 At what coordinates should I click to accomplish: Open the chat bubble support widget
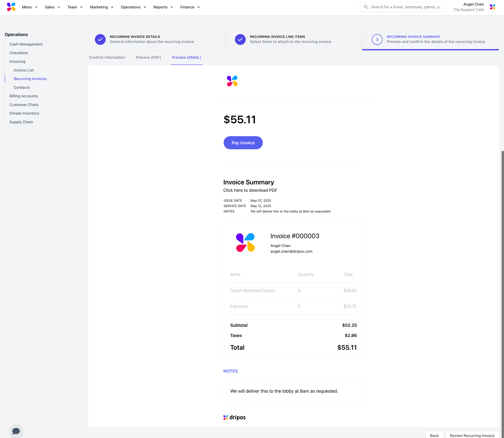click(16, 431)
